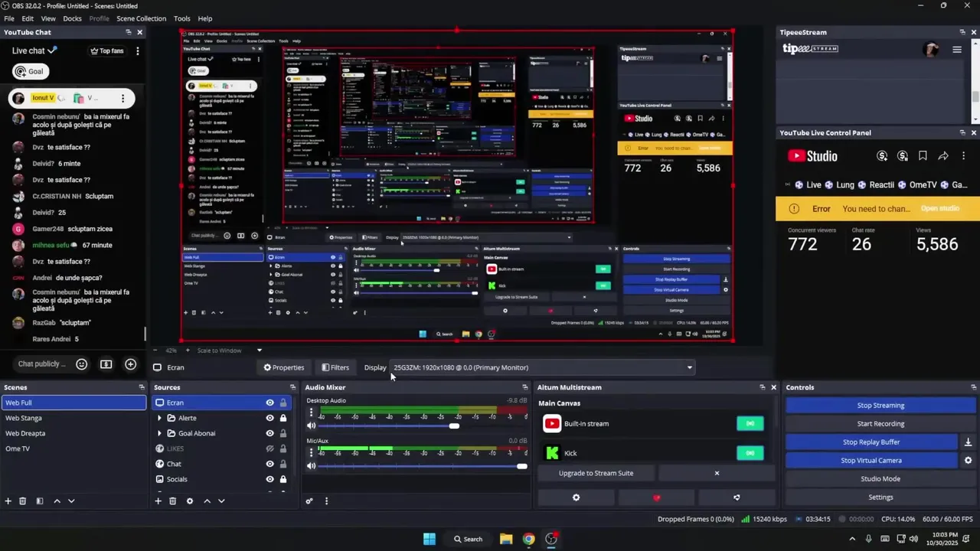Click Stop Streaming button
Viewport: 980px width, 551px height.
(880, 406)
